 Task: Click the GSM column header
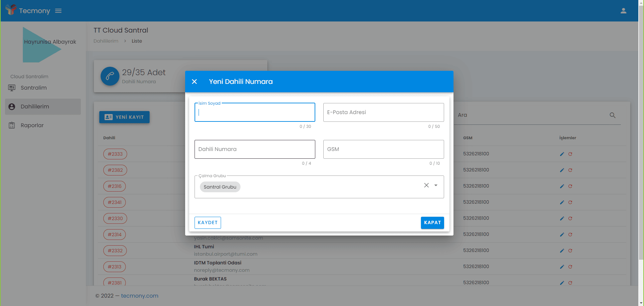468,138
